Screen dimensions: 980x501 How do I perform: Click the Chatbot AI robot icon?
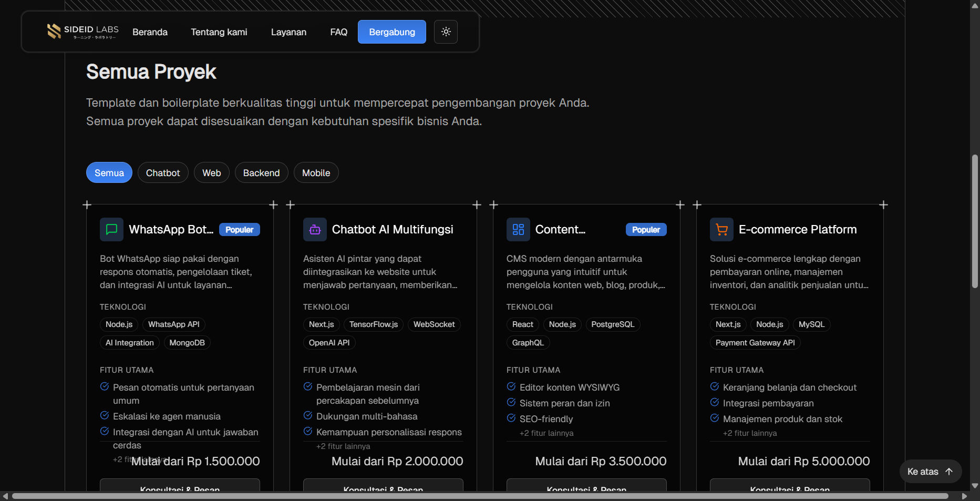tap(315, 229)
